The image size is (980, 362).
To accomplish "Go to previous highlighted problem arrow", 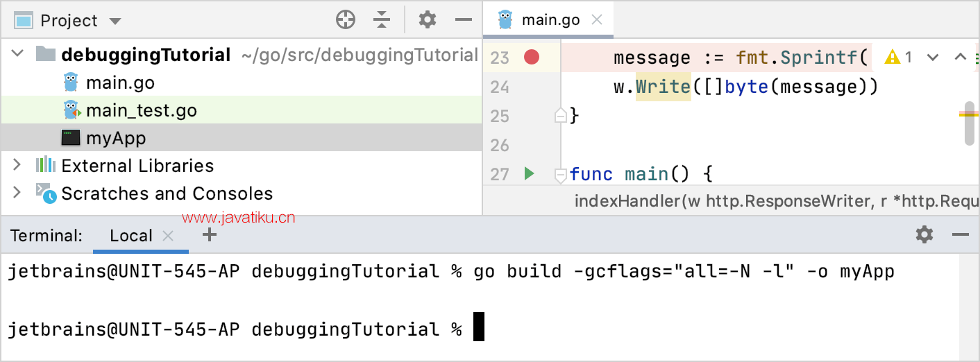I will click(x=961, y=58).
